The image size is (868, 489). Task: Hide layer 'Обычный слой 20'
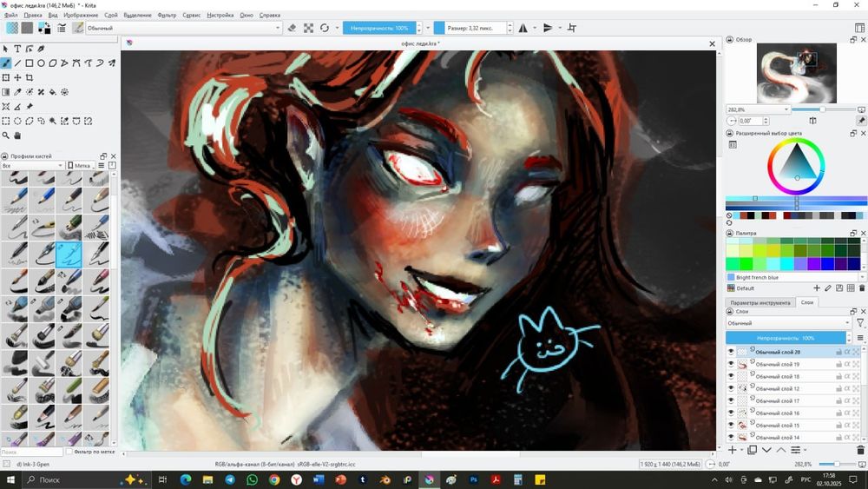pos(731,352)
